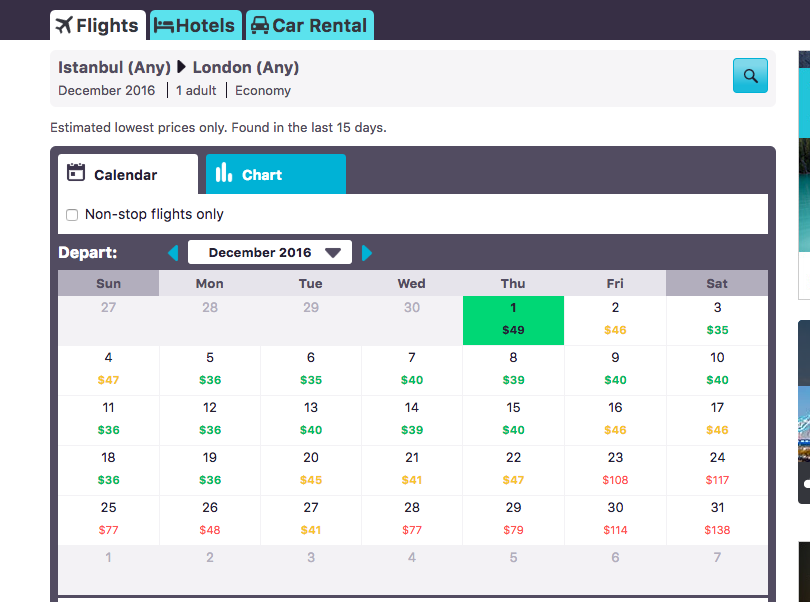
Task: Choose December 3 with $35 fare
Action: point(717,319)
